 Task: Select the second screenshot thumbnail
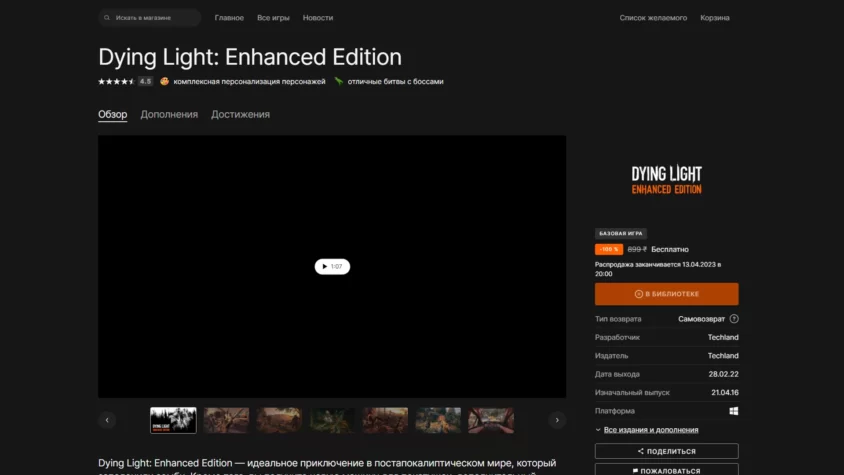click(227, 420)
